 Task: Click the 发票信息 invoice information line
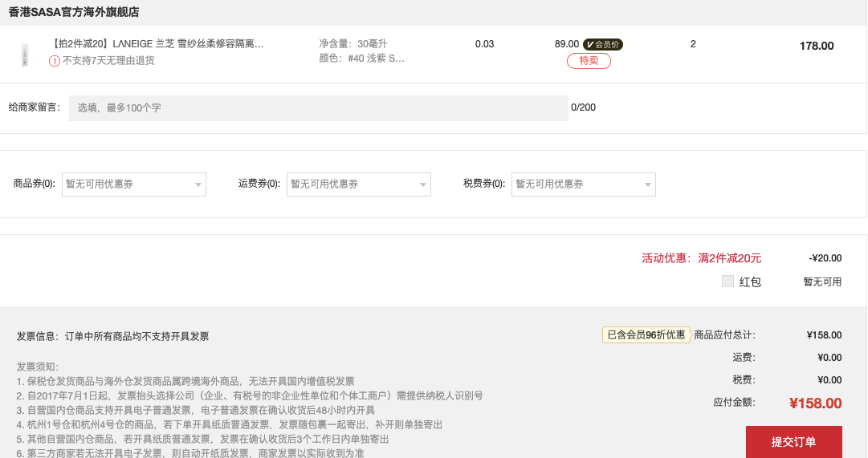[x=113, y=336]
